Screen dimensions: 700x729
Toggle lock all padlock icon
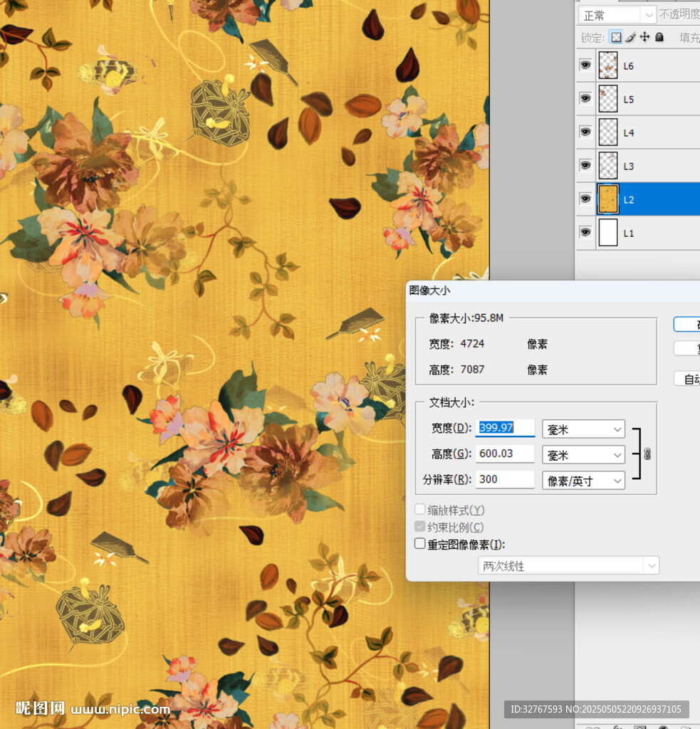click(659, 37)
